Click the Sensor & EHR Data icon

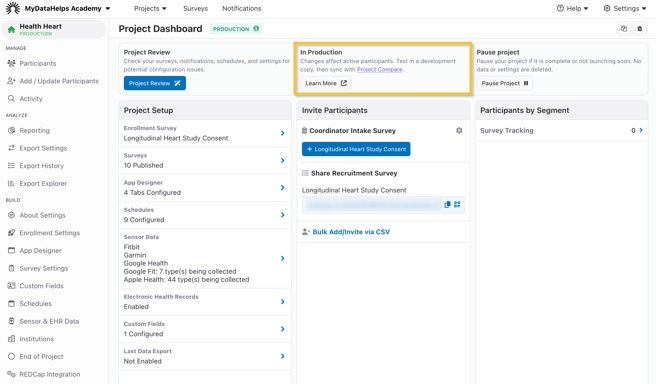point(11,321)
